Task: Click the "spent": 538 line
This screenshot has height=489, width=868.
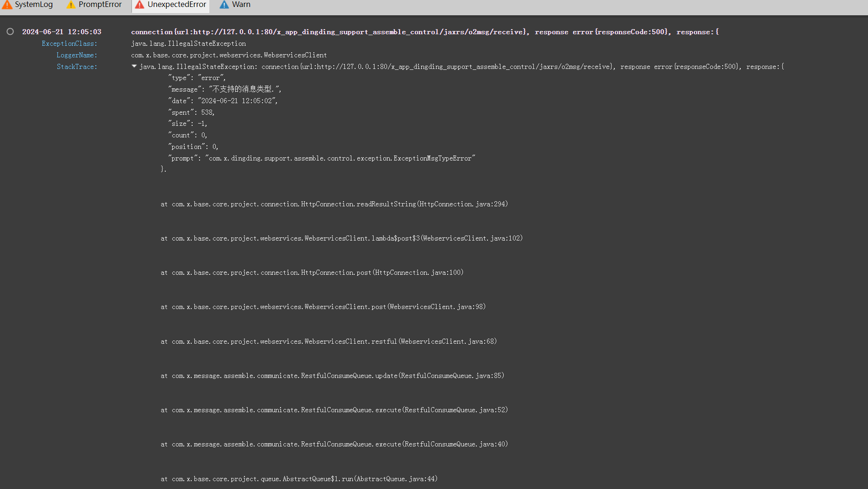Action: (191, 112)
